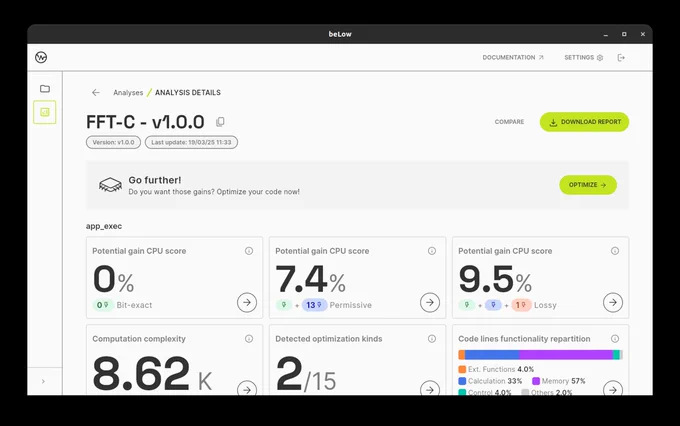Click the green 0 Bit-exact badge
The image size is (680, 426).
[x=103, y=305]
